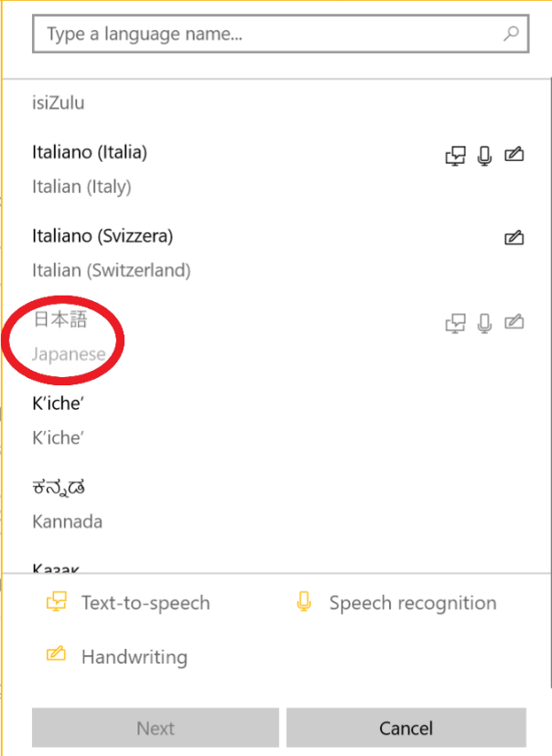Click yellow Speech recognition legend icon

point(304,601)
